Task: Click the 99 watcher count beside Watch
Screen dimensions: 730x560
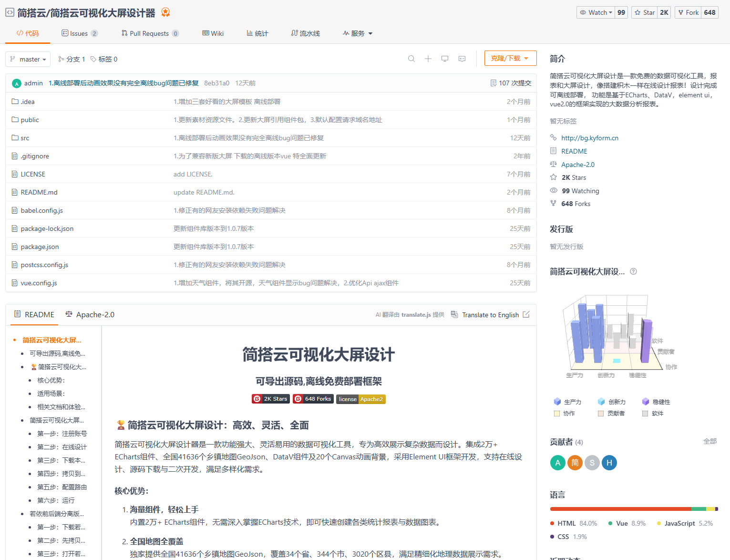Action: (621, 12)
